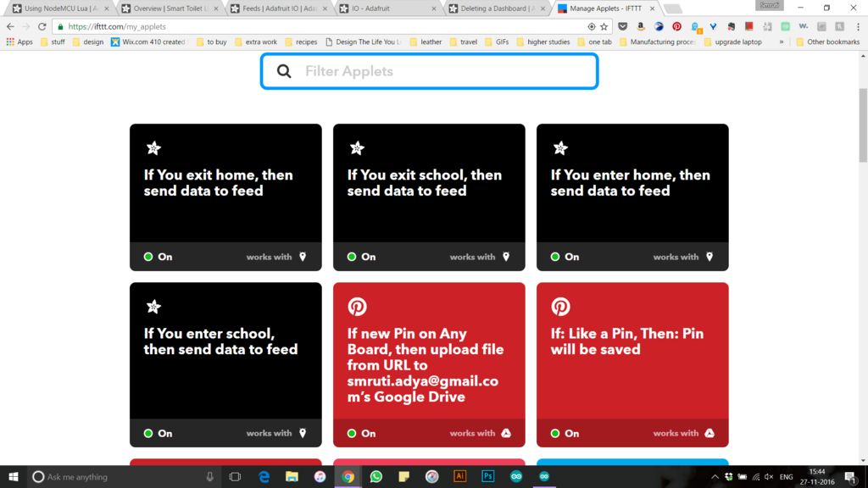Expand hidden bookmarks with the » chevron

[x=781, y=42]
